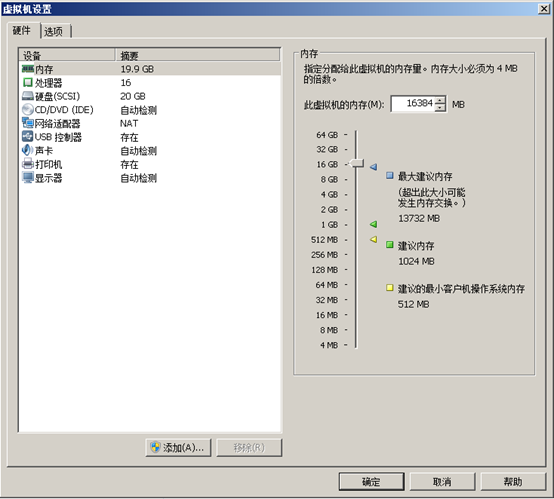Increase memory with the stepper up arrow
The height and width of the screenshot is (499, 554).
pos(440,100)
